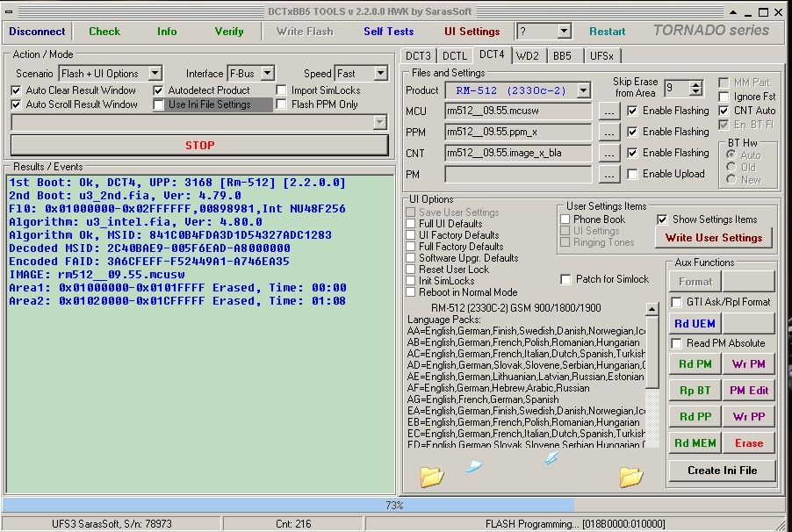
Task: Click Disconnect in the top toolbar
Action: (37, 32)
